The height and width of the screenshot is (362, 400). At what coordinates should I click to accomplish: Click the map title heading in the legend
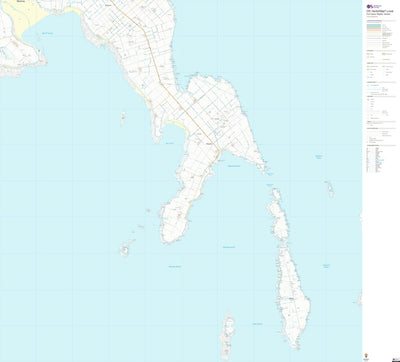379,11
